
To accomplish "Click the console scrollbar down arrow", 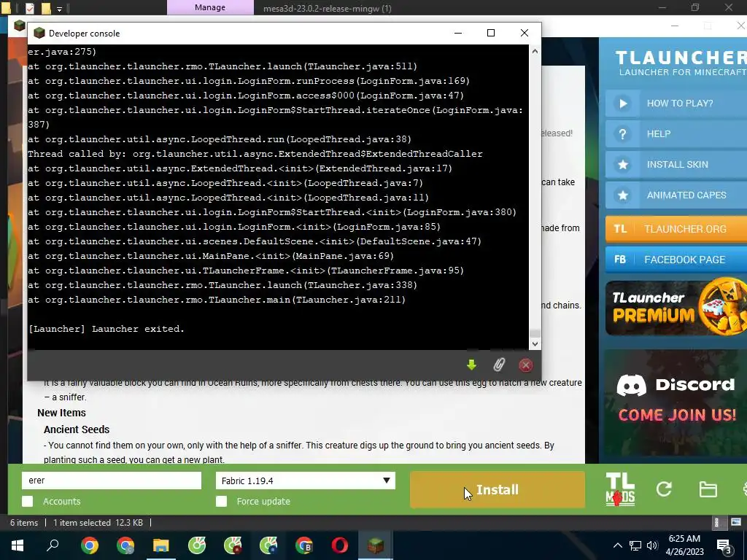I will [535, 344].
